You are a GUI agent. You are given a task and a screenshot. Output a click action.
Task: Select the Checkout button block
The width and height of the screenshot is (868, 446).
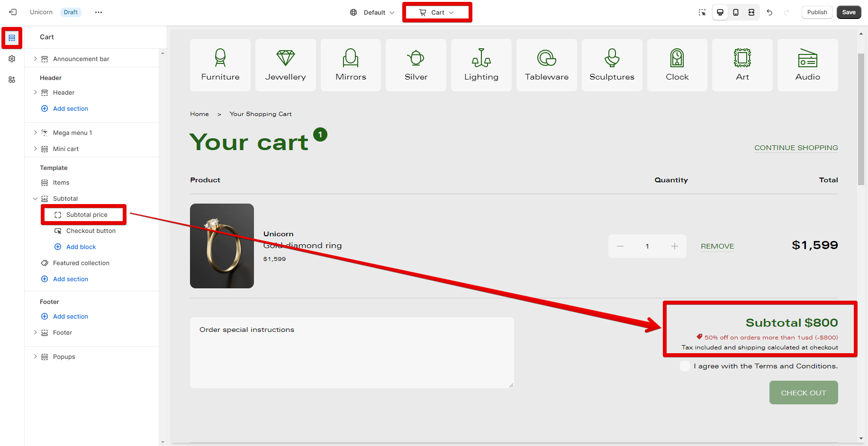[x=91, y=231]
